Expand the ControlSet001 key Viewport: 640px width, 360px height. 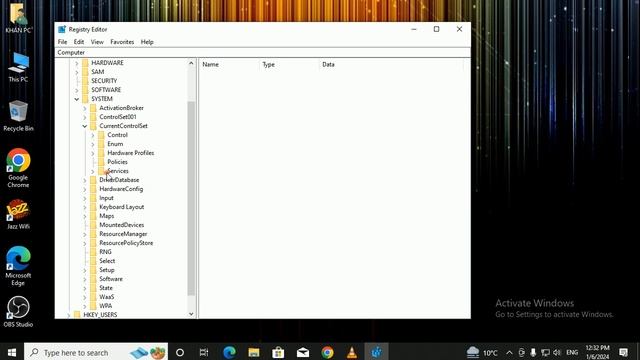click(85, 117)
